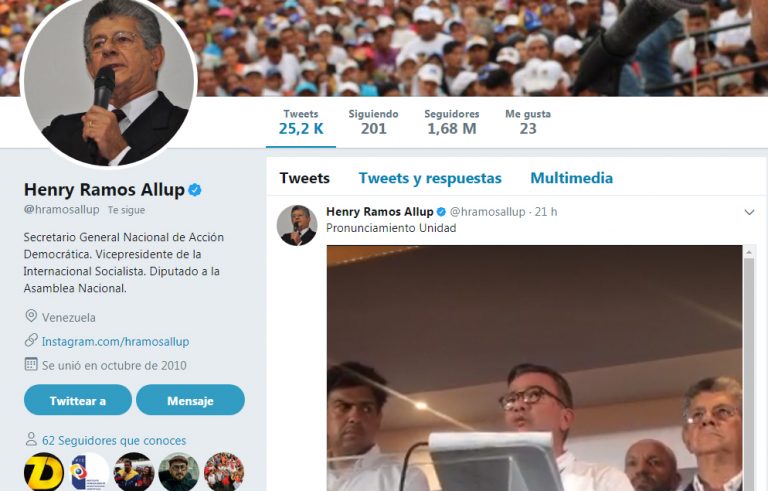Open the Instagram.com/hramosallup link
The height and width of the screenshot is (491, 768).
[116, 342]
